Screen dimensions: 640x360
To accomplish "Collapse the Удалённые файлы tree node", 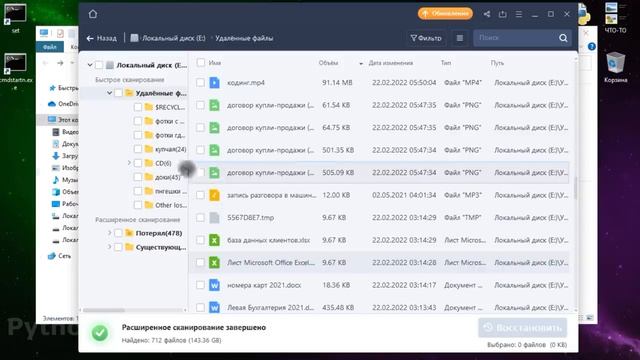I will click(109, 93).
